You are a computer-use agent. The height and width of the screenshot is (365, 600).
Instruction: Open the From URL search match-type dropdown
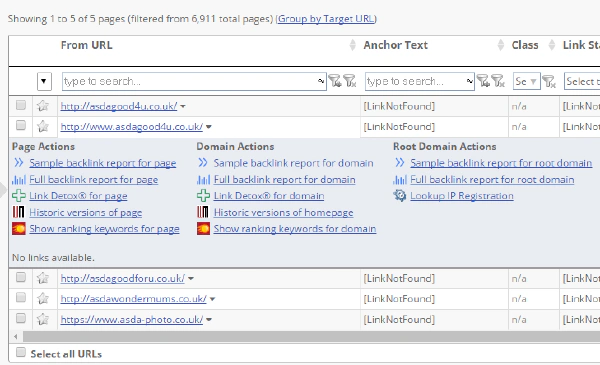tap(321, 81)
